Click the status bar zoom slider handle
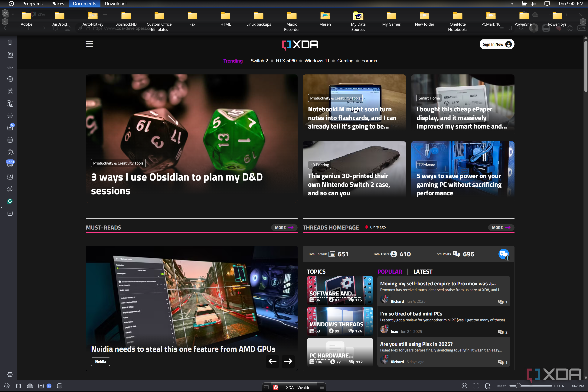 click(x=518, y=386)
